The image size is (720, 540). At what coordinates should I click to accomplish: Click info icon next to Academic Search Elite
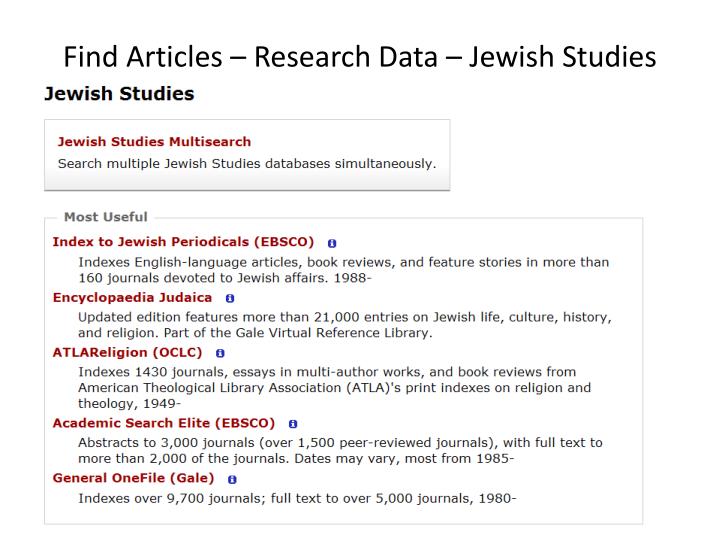pos(292,424)
